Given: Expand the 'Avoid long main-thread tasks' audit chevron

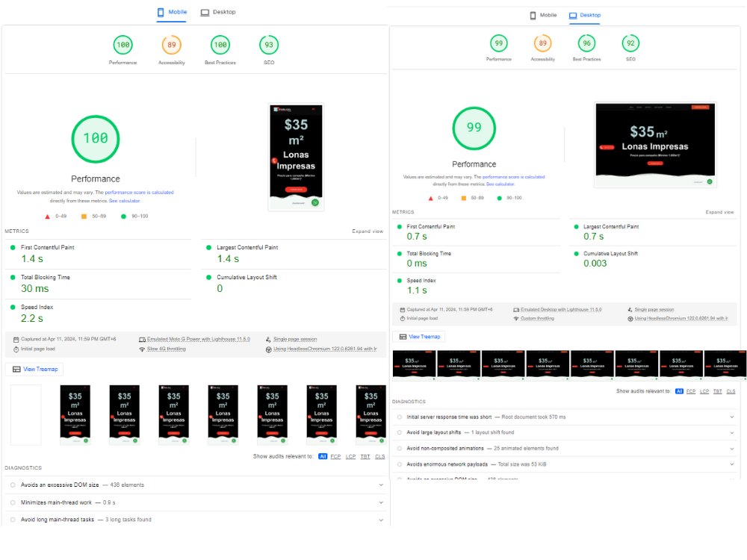Looking at the screenshot, I should coord(381,520).
